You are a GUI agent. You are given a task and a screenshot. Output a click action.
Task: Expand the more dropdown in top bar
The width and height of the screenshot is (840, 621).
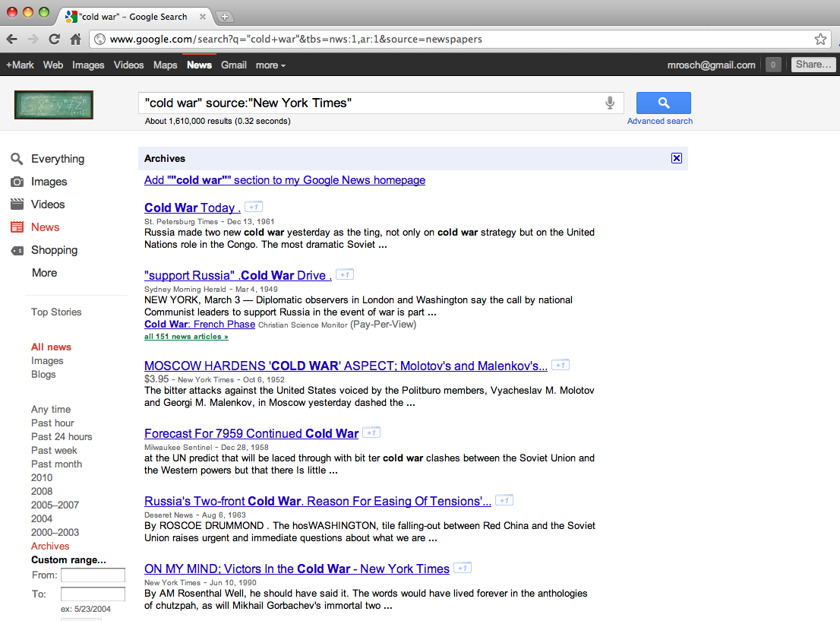(x=270, y=65)
